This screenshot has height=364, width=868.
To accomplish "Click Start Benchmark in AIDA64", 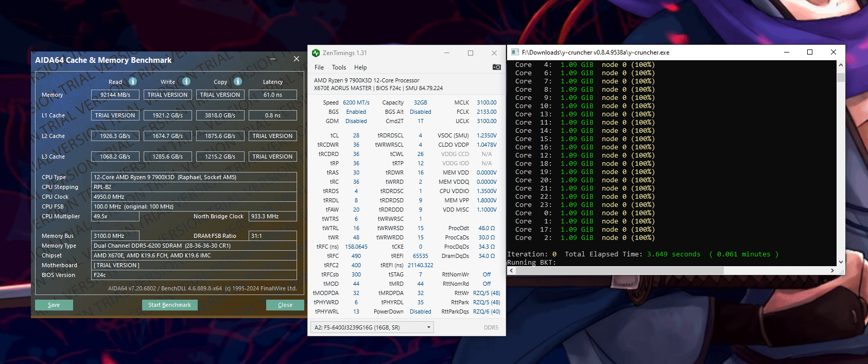I will [169, 305].
